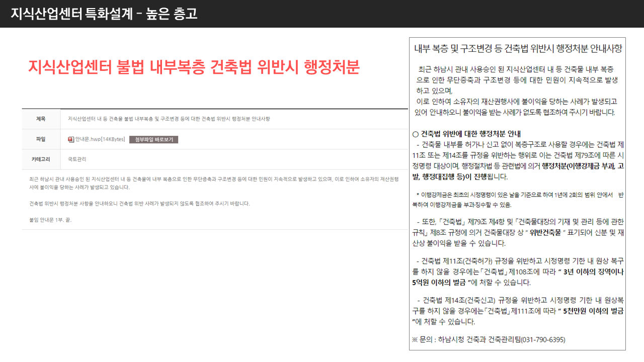
Task: Click the HWP file icon beside 안내문.hwp
Action: pos(70,139)
